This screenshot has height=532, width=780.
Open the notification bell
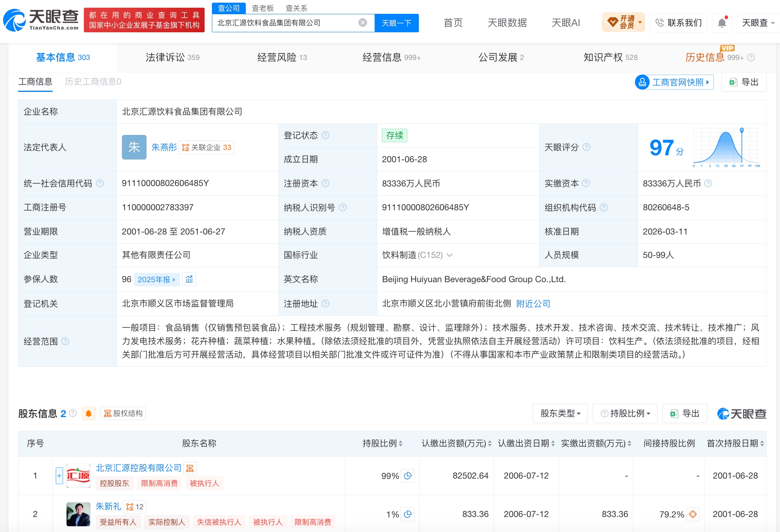[x=722, y=23]
